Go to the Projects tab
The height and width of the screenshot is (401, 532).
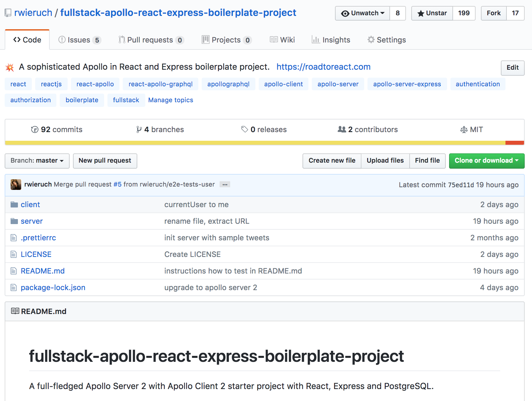click(227, 40)
